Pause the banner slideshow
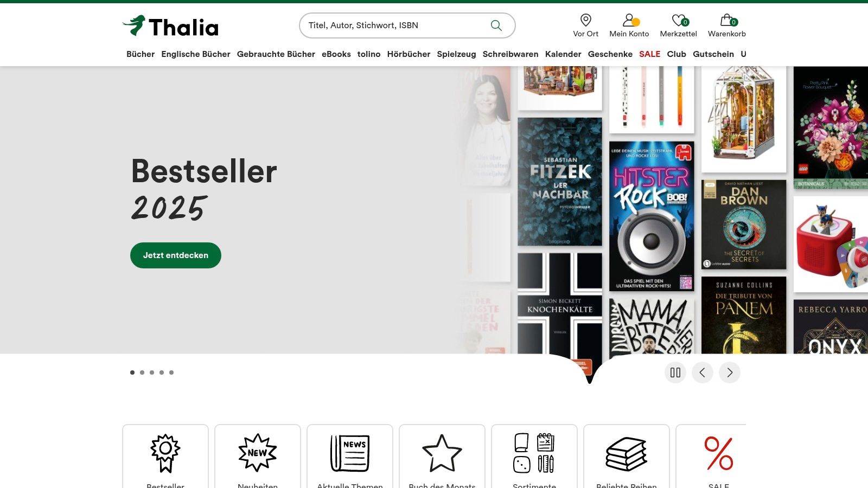Screen dimensions: 868x488 coord(675,373)
